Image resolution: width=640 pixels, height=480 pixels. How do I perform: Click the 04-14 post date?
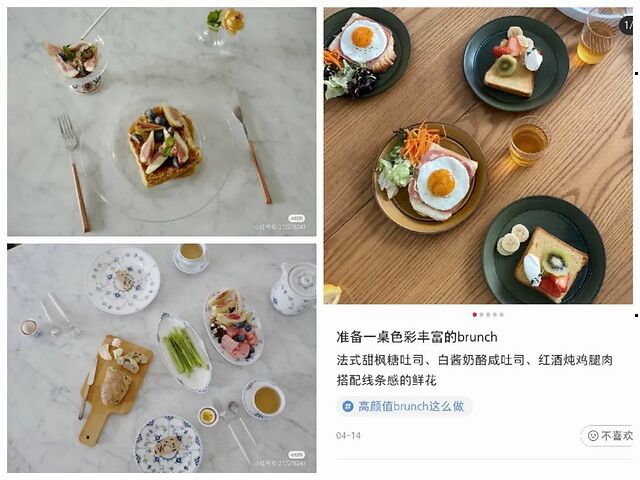(348, 436)
